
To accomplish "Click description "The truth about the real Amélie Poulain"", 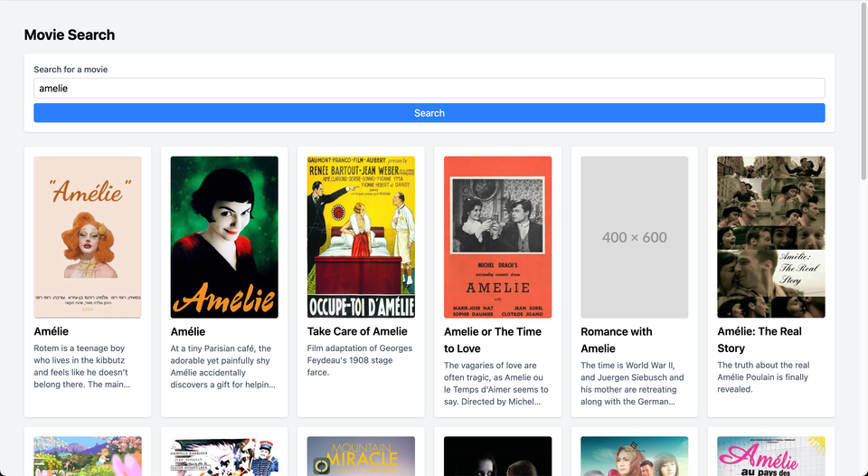I will point(763,377).
